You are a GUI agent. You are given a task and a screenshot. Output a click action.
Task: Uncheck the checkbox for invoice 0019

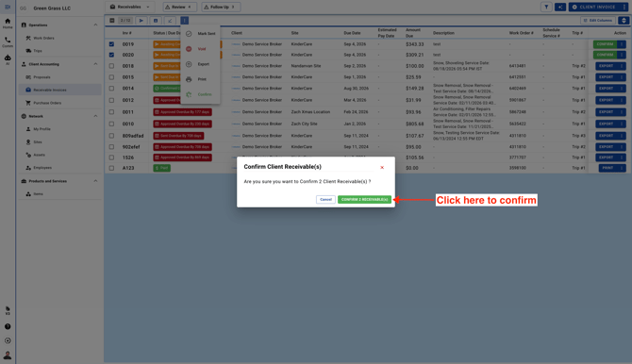(x=111, y=44)
